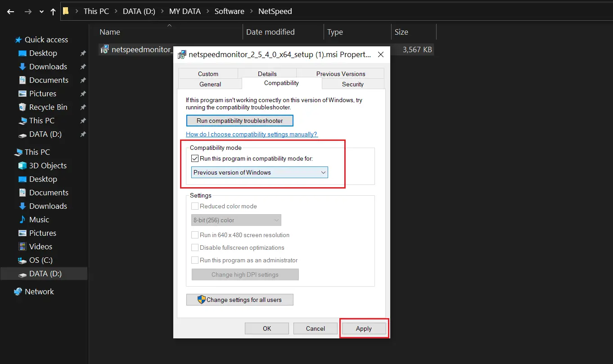Click 'MY DATA' in the address breadcrumb
Screen dimensions: 613x364
point(185,11)
